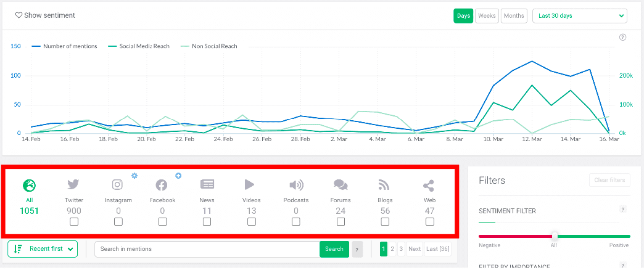
Task: Click the Clear filters button
Action: point(609,180)
